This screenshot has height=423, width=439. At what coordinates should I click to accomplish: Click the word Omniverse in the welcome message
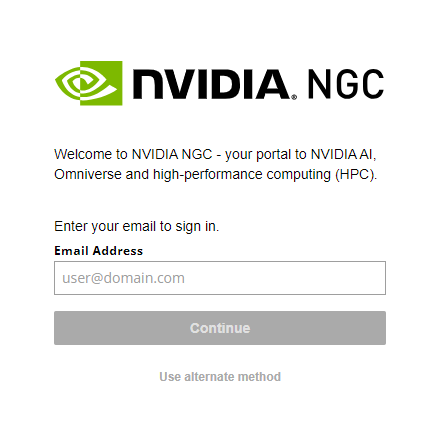pos(88,174)
